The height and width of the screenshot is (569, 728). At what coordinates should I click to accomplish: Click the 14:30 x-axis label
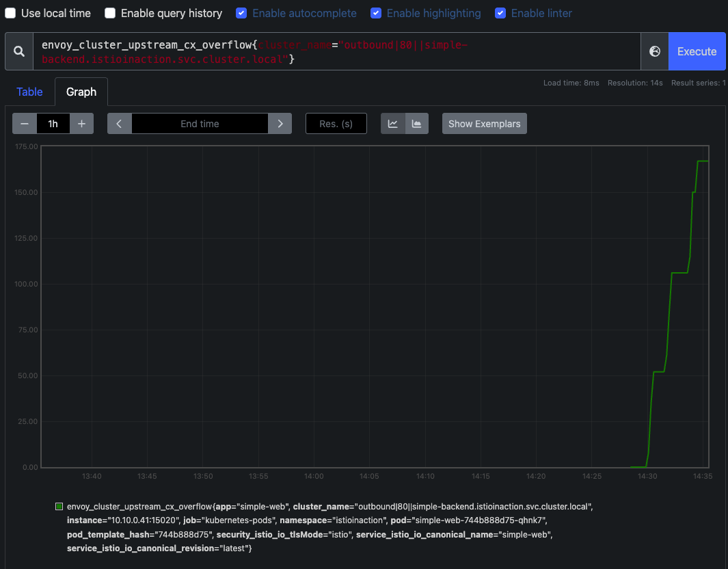click(647, 476)
